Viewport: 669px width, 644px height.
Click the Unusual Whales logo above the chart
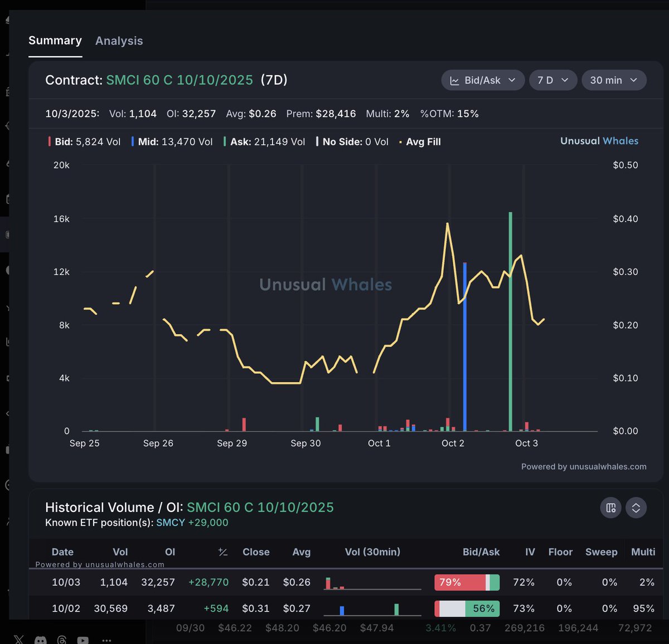pos(599,141)
